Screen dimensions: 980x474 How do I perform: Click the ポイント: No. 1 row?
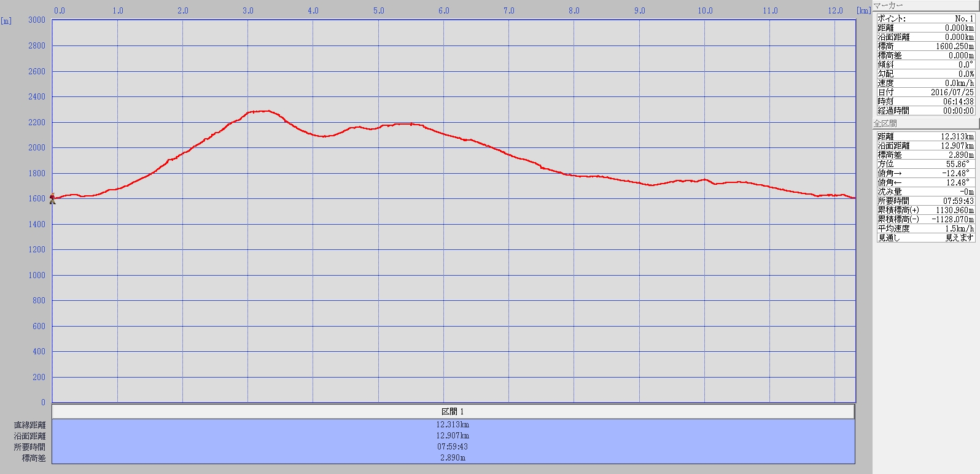point(925,18)
